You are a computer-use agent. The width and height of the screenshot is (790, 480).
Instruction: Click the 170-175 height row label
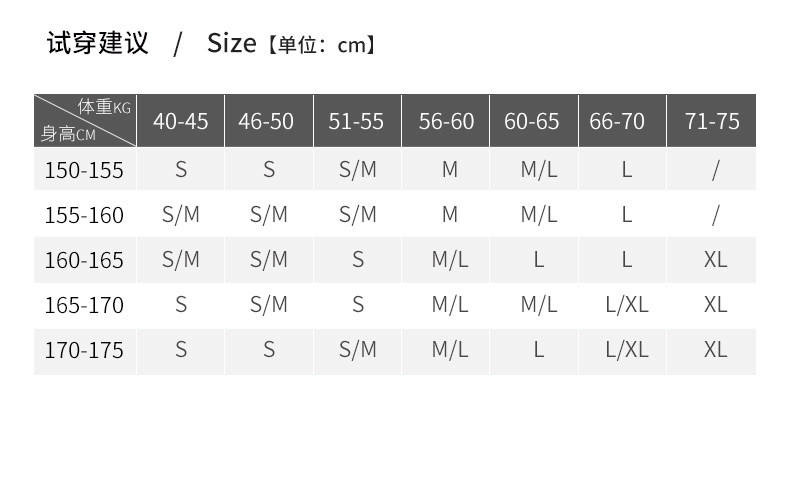(84, 350)
